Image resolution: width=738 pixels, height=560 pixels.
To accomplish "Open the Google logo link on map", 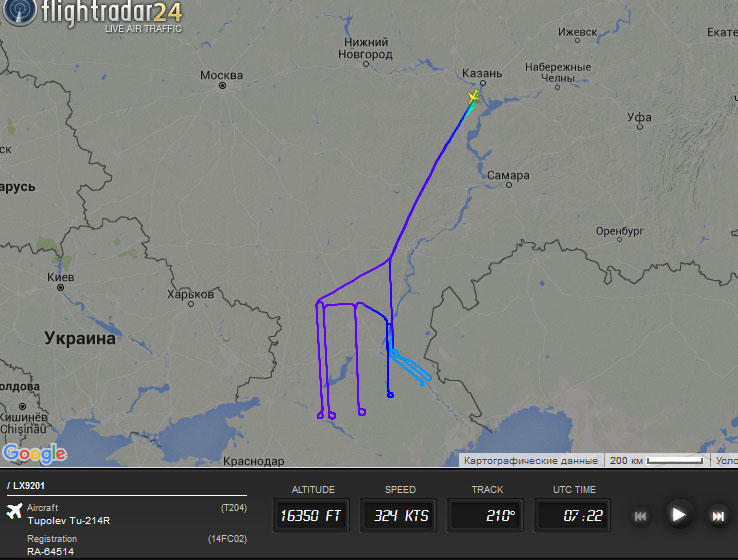I will [35, 454].
